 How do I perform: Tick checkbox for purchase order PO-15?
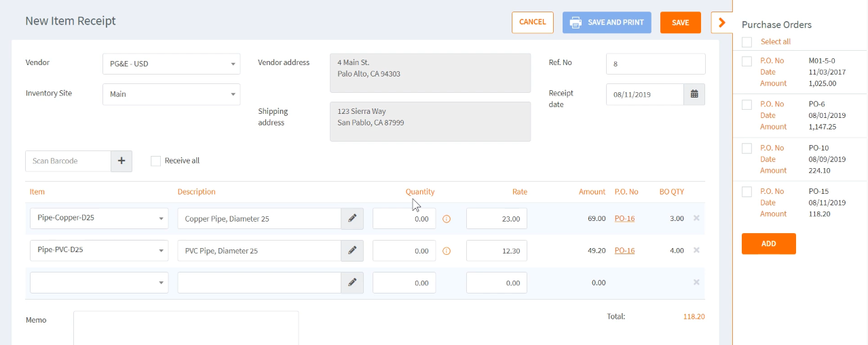click(x=747, y=192)
